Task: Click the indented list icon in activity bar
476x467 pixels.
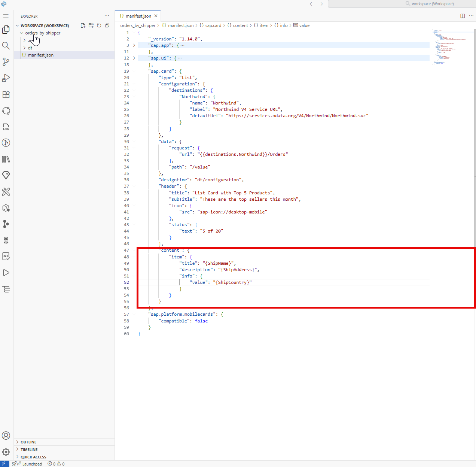Action: coord(6,289)
